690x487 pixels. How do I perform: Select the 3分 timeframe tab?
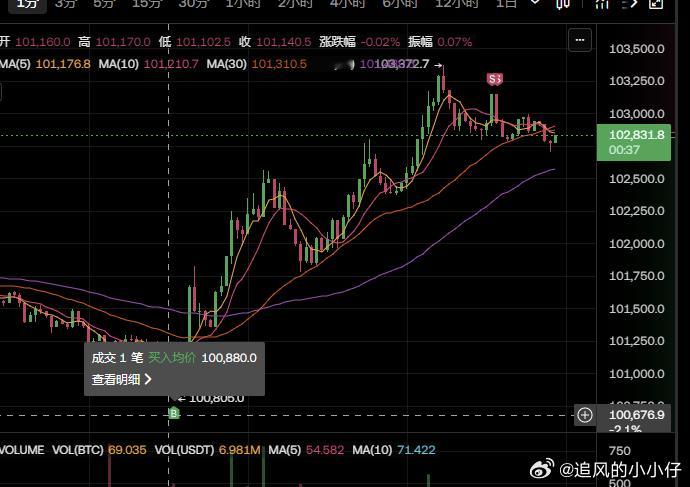[x=66, y=4]
